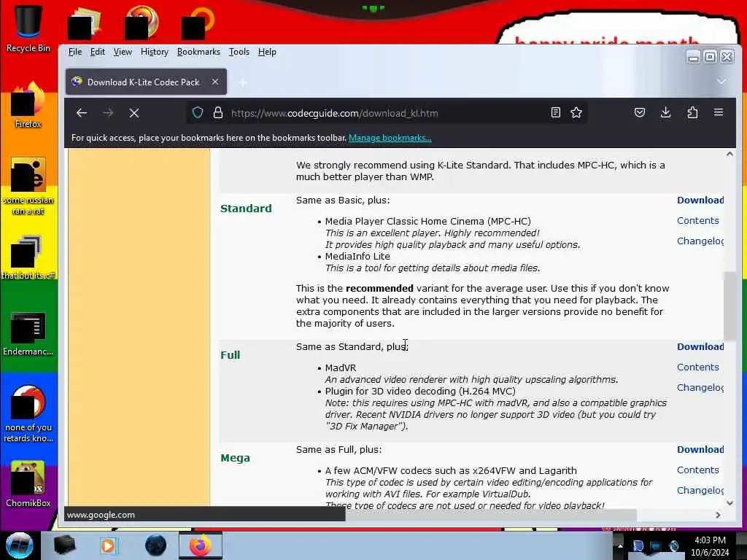Open the Windows Start orb
Image resolution: width=747 pixels, height=560 pixels.
[x=20, y=545]
